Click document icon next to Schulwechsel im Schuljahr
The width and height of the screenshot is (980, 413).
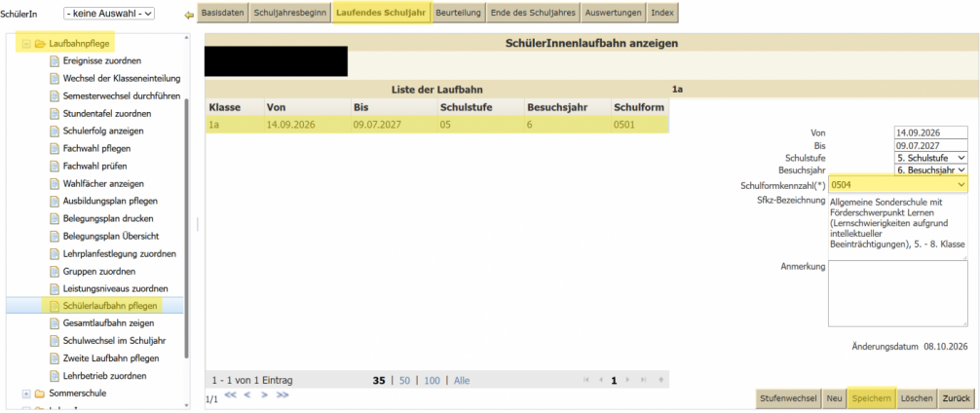click(54, 341)
